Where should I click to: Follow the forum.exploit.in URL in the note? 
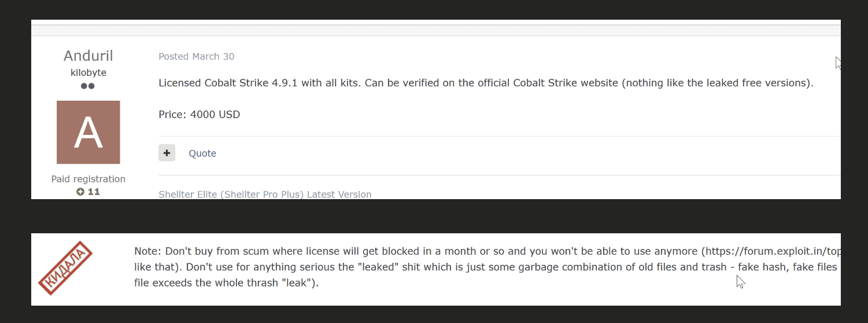point(773,251)
